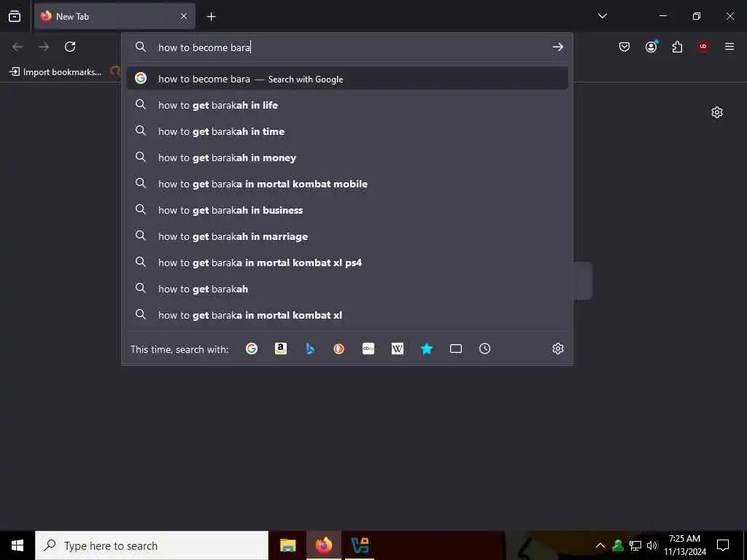Go back one page

(18, 47)
